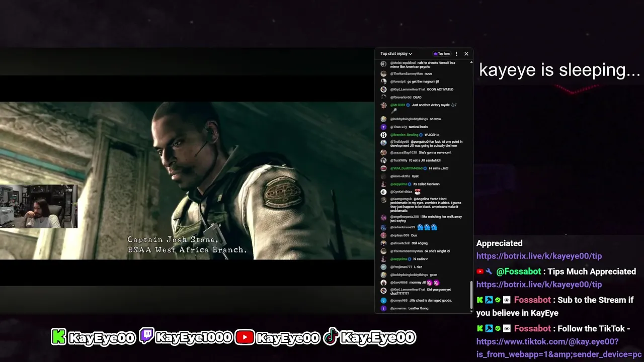Screen dimensions: 644x362
Task: Click the blue avatar of @conyo985
Action: coord(383,301)
